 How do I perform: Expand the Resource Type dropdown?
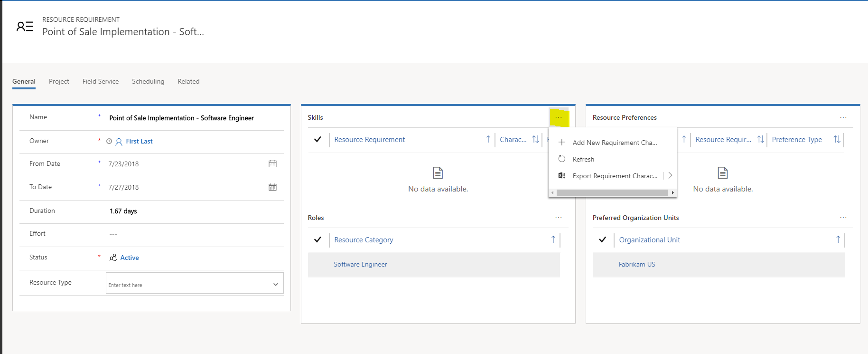[276, 284]
